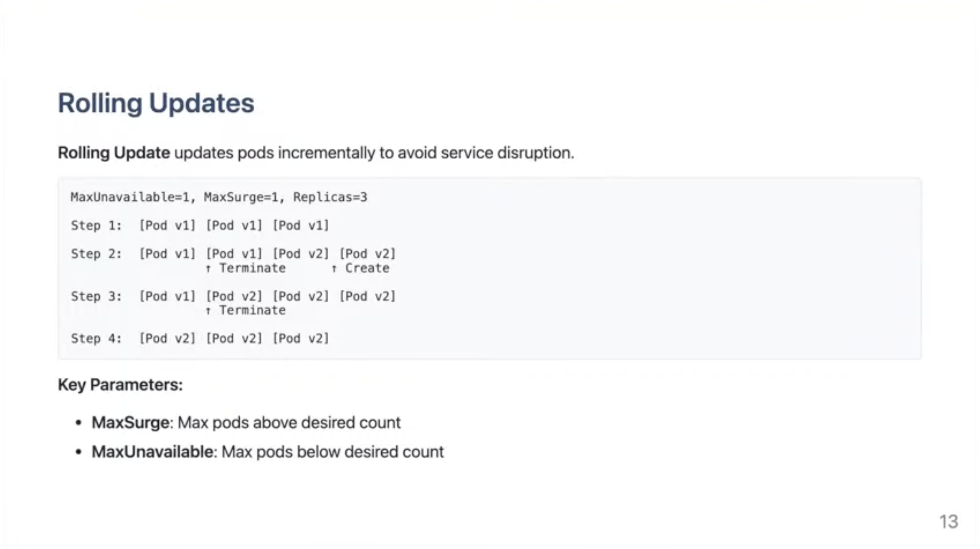The height and width of the screenshot is (549, 980).
Task: Click the "Terminate" annotation under Step 3
Action: tap(252, 310)
